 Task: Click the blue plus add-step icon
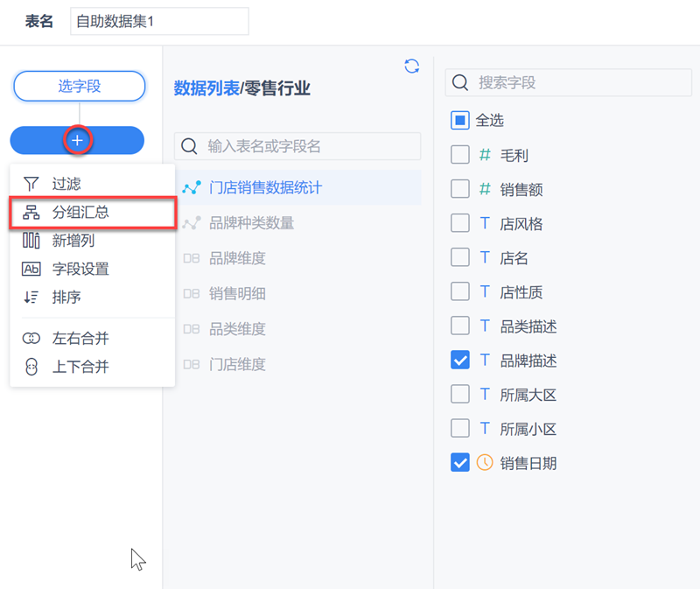(x=78, y=140)
